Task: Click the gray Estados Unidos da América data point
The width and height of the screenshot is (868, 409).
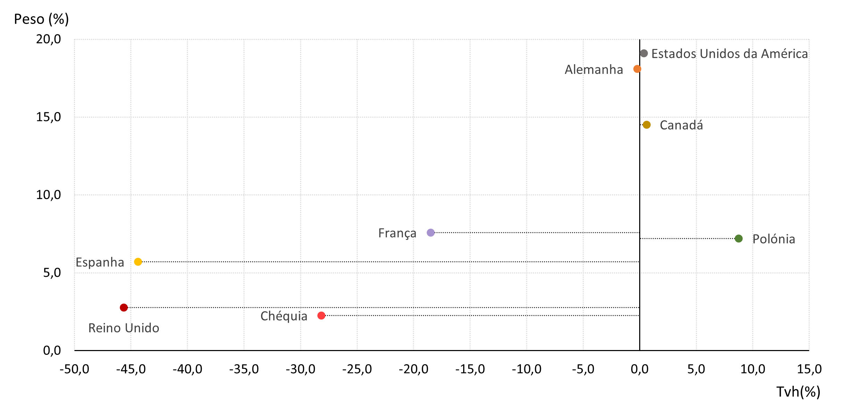Action: [644, 53]
